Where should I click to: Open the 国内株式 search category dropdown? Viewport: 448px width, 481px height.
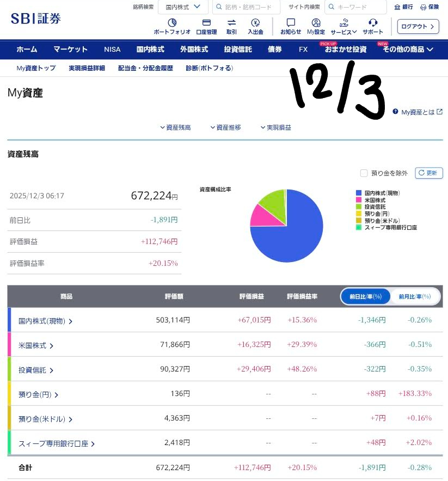click(183, 7)
